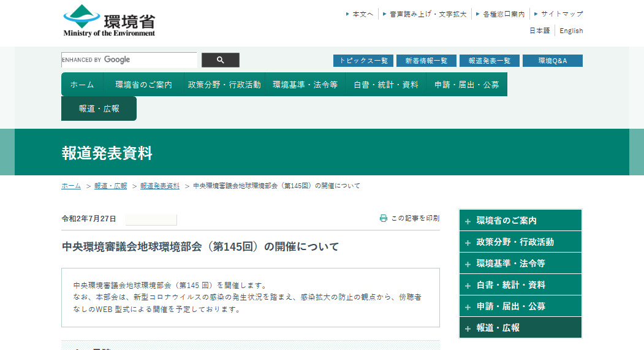
Task: Go to サイトマップ link at top
Action: click(x=561, y=13)
